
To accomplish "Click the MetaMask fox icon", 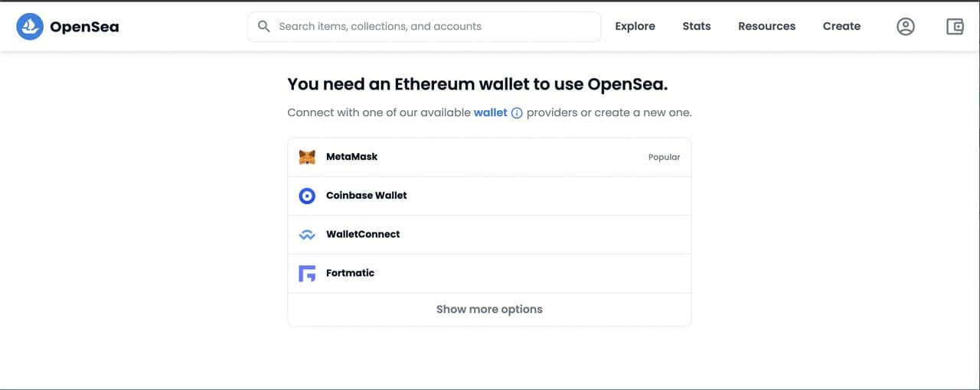I will [307, 157].
